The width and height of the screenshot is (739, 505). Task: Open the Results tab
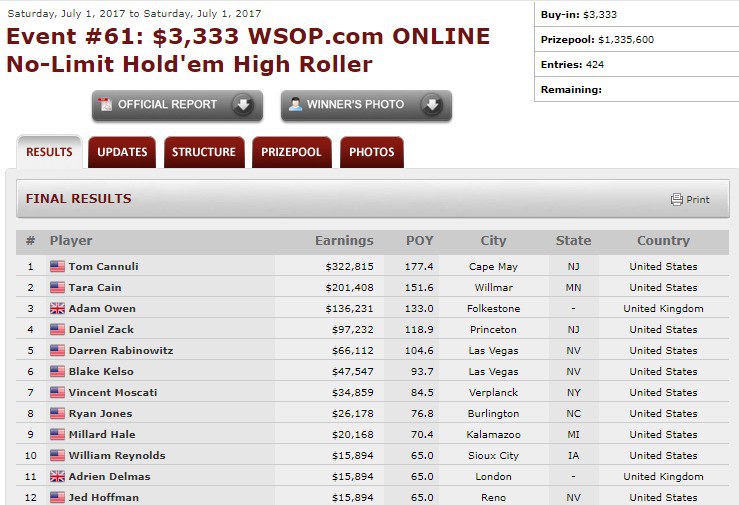[49, 152]
